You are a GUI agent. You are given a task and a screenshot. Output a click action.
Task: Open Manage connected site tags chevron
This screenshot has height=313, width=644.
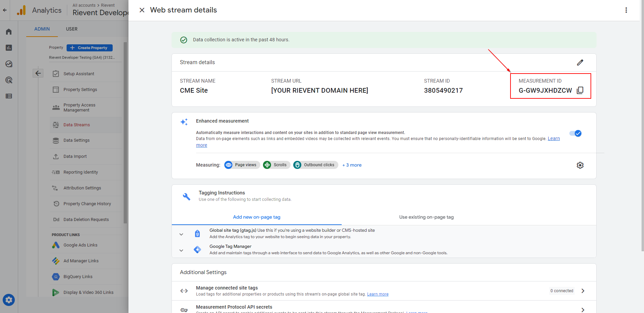[x=583, y=291]
